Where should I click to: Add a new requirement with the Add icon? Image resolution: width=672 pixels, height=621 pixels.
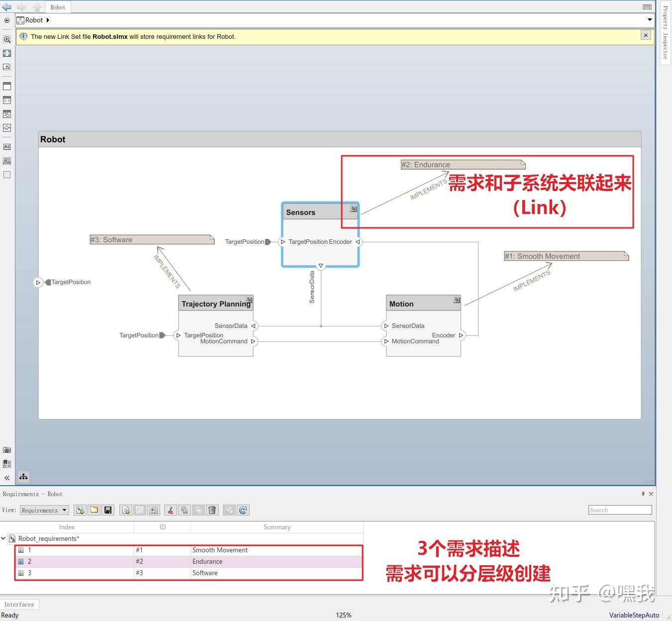(125, 510)
